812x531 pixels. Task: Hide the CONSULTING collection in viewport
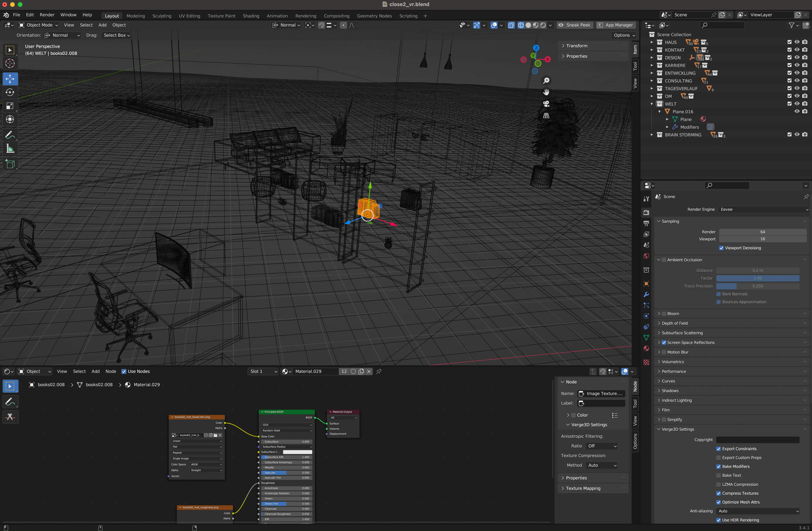tap(797, 81)
